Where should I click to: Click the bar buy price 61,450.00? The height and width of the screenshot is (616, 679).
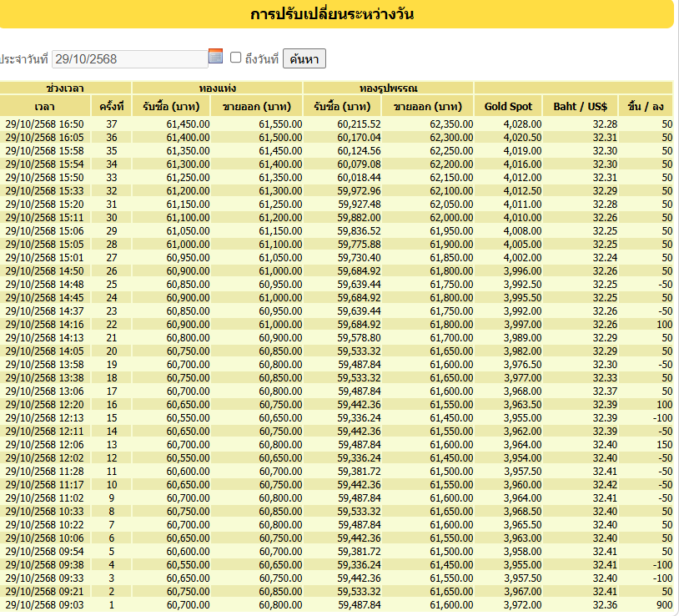click(x=188, y=124)
